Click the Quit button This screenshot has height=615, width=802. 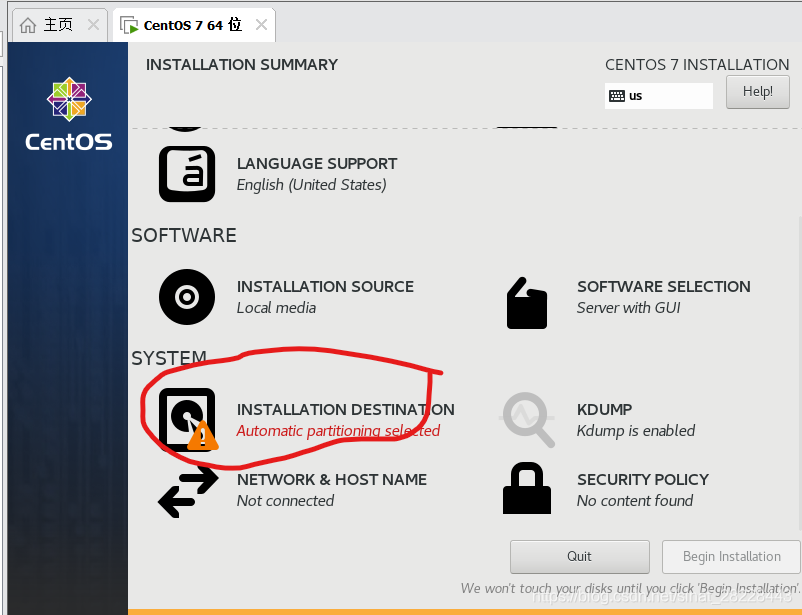(x=580, y=557)
